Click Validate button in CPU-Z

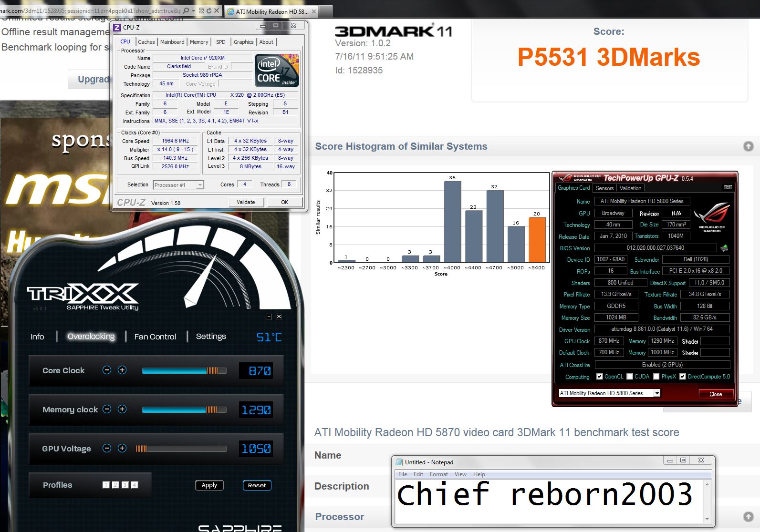point(246,202)
